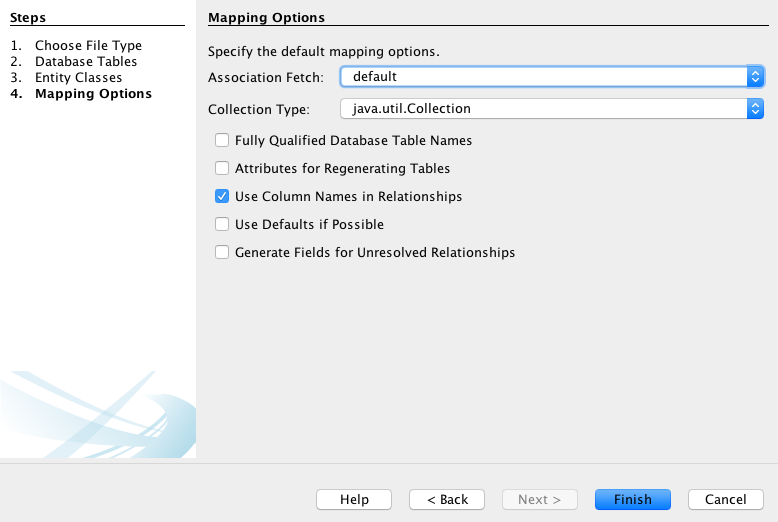Uncheck Use Column Names in Relationships
Screen dimensions: 778x522
[222, 197]
